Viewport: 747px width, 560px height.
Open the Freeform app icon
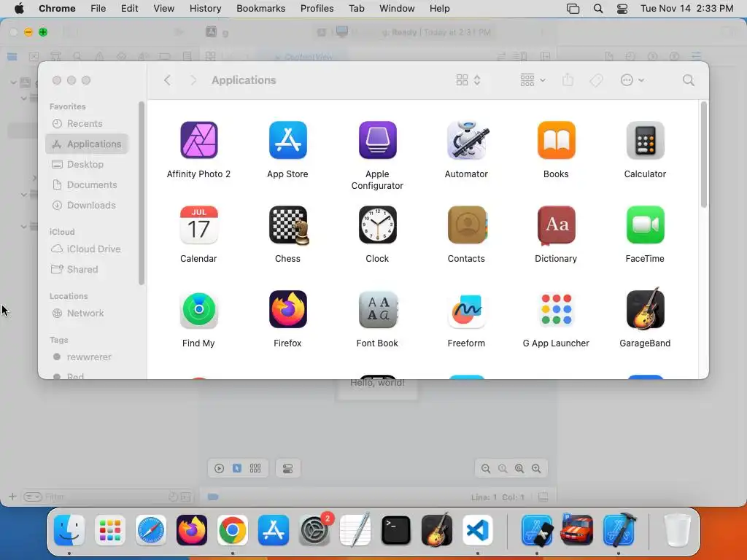[x=466, y=309]
